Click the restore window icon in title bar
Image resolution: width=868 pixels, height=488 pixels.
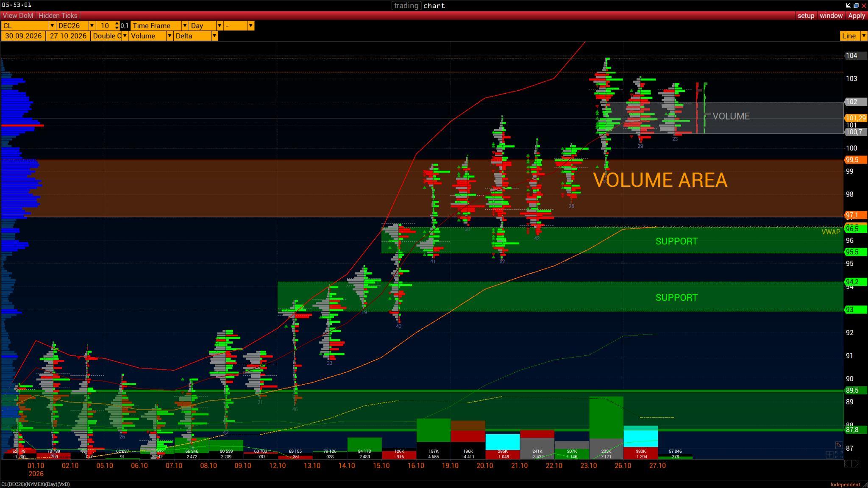pos(856,6)
